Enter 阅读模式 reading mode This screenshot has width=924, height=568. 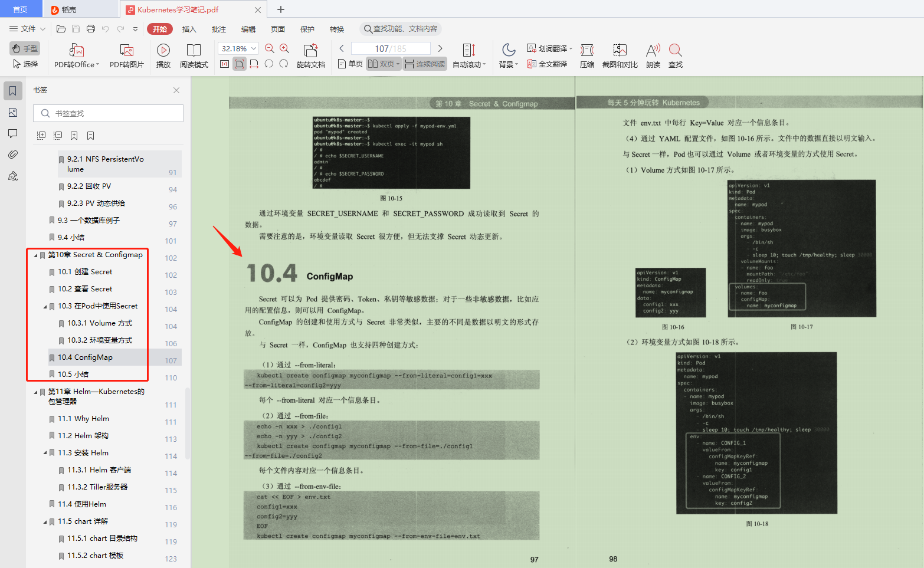pyautogui.click(x=194, y=56)
